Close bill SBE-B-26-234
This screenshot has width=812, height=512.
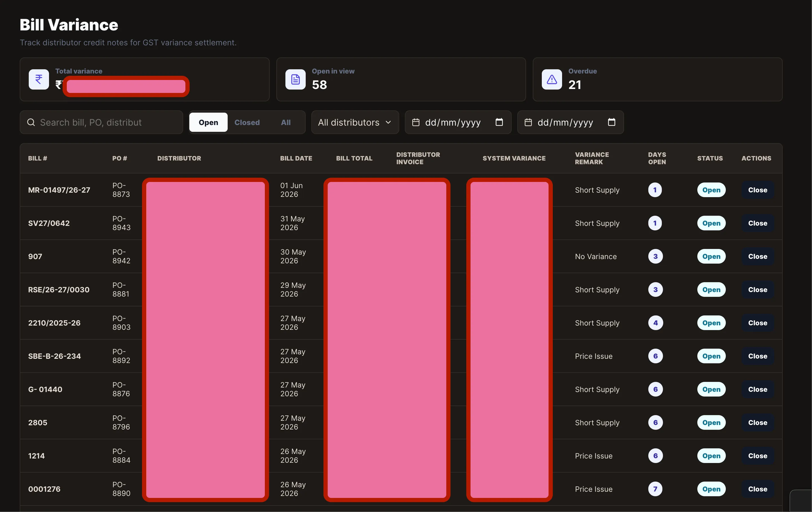[x=757, y=356]
